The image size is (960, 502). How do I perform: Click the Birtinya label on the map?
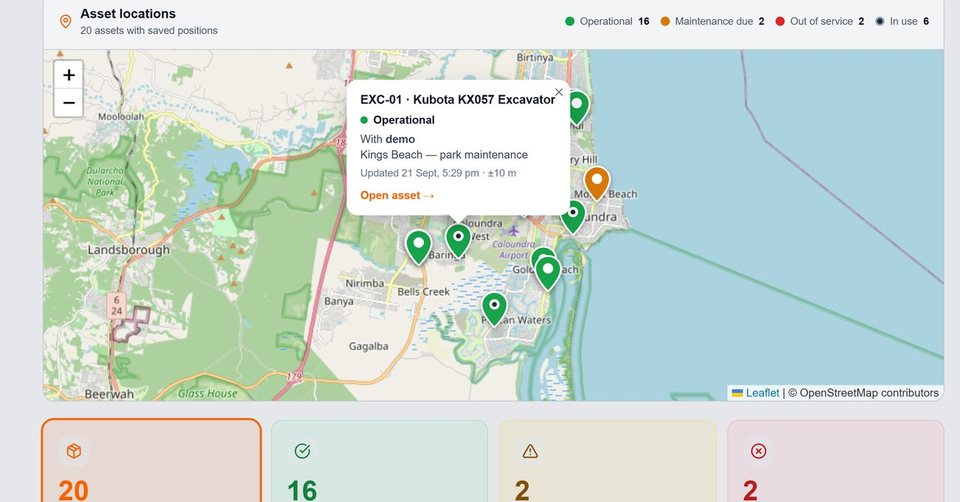point(534,58)
